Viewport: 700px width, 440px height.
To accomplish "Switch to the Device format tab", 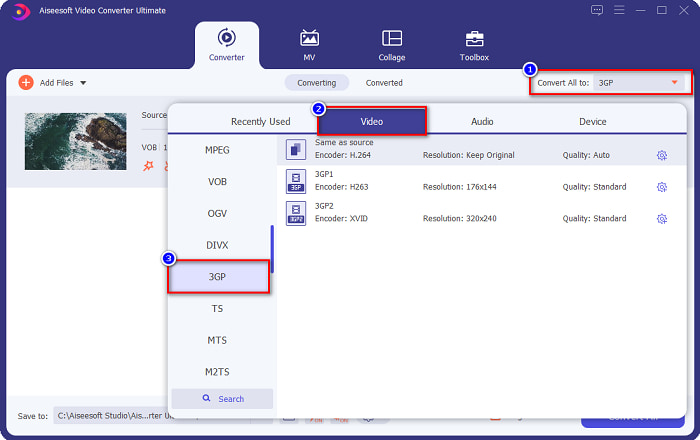I will [x=592, y=121].
